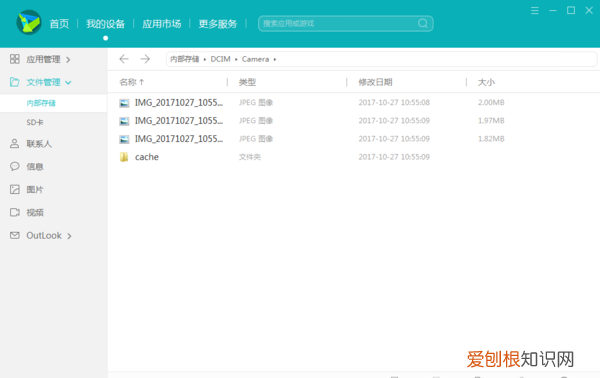Open the hamburger menu icon

535,11
